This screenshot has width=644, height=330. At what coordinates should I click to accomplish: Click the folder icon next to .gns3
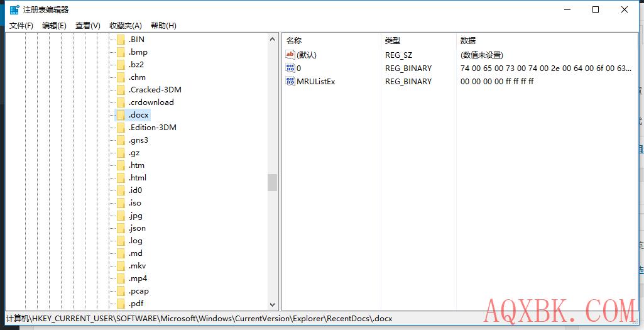(x=121, y=140)
